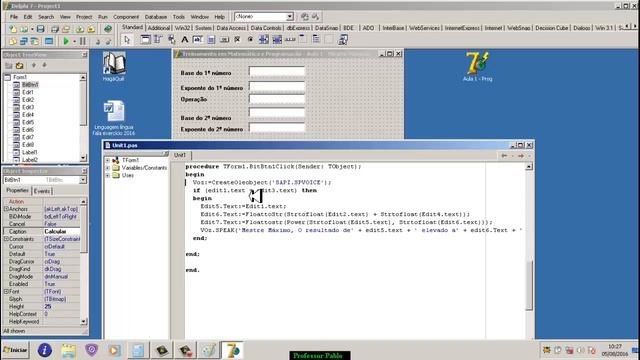Open the Events tab in Object Inspector
The width and height of the screenshot is (640, 360).
[42, 191]
